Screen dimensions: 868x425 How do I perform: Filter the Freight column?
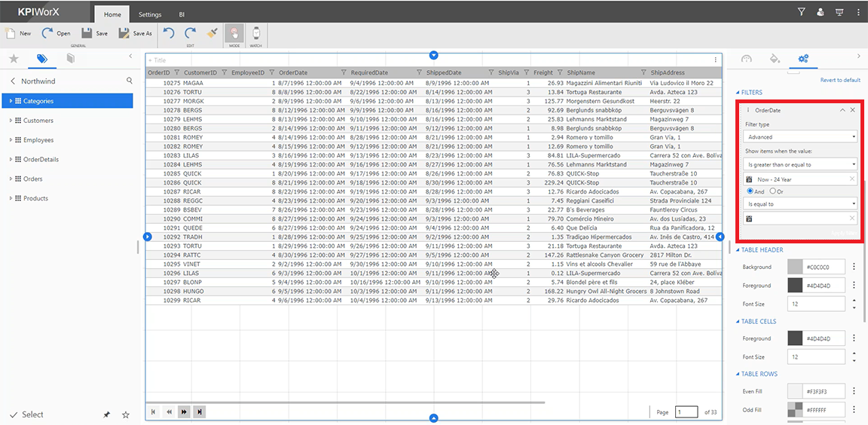(x=561, y=72)
